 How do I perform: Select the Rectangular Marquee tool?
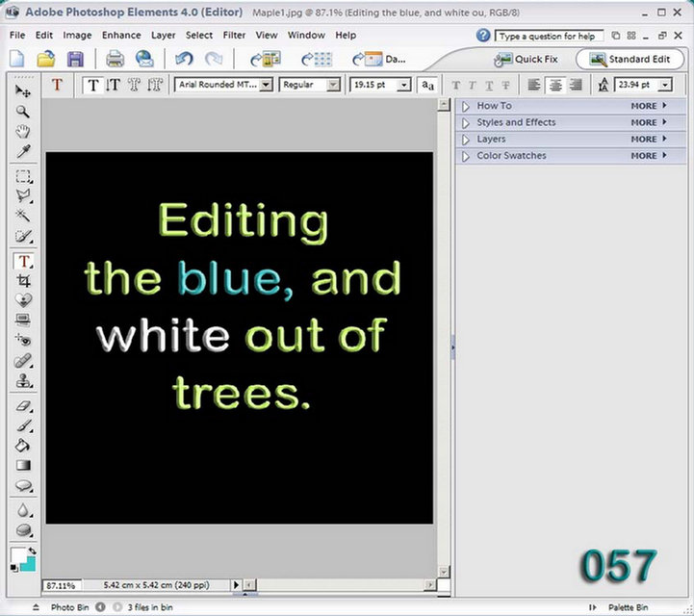point(23,176)
